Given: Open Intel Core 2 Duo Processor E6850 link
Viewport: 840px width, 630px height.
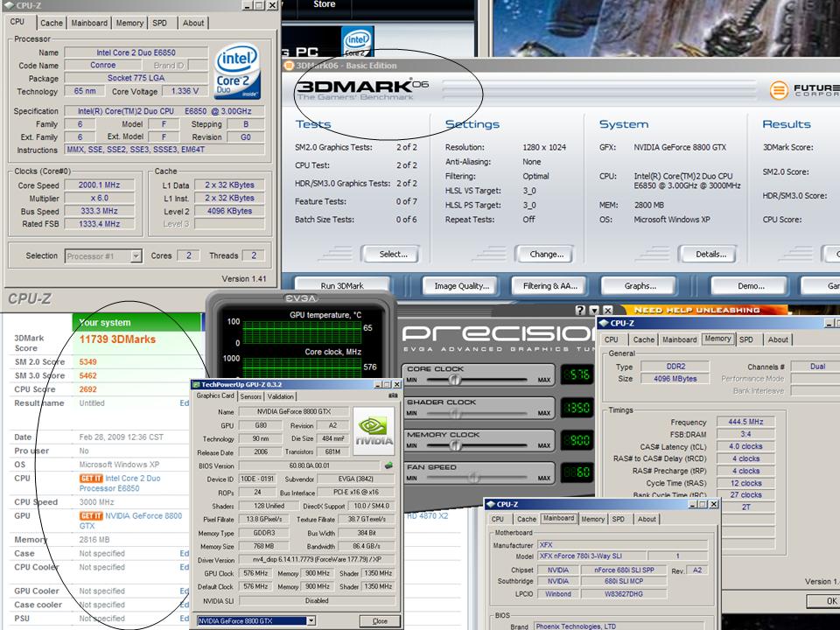Looking at the screenshot, I should 120,483.
